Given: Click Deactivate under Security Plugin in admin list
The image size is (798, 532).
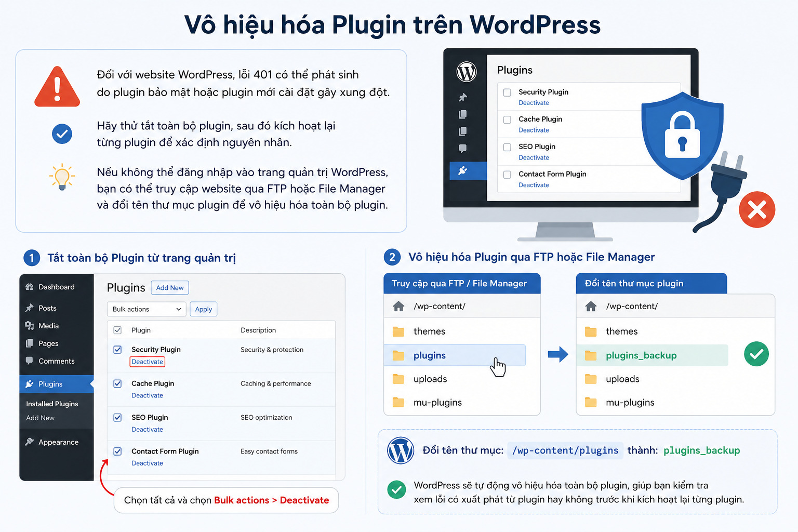Looking at the screenshot, I should point(148,362).
